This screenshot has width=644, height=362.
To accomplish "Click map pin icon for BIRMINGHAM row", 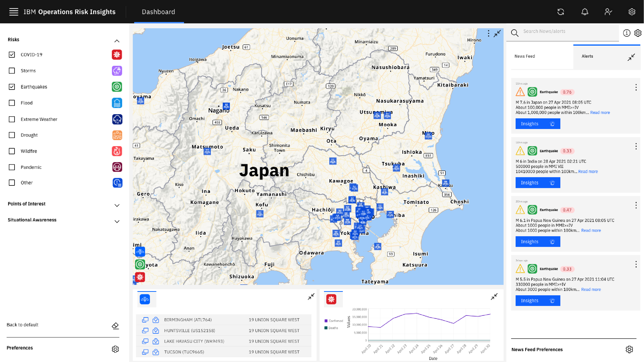I will point(156,320).
